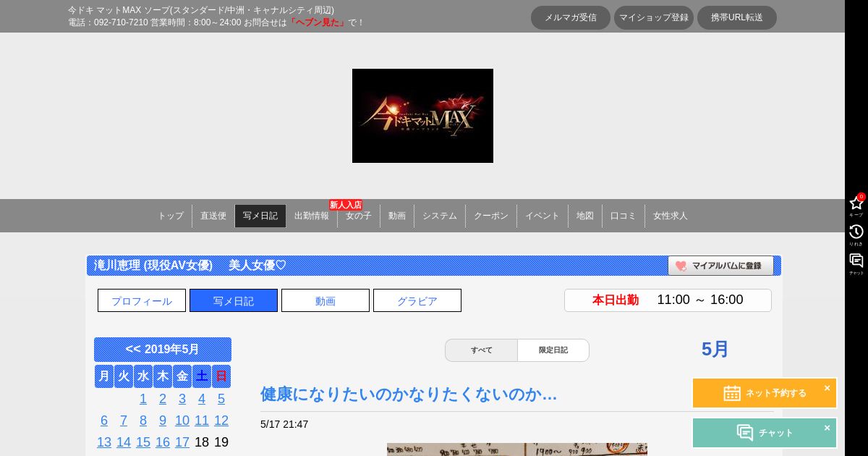Open the diary post 健康になりたいのかなりたくないのか...

click(409, 394)
